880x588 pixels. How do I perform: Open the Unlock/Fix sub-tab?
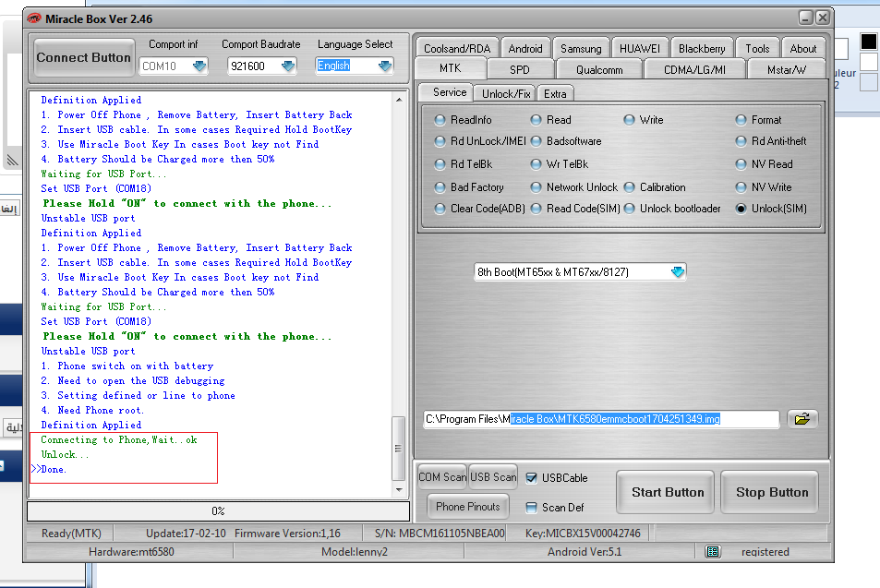click(506, 94)
